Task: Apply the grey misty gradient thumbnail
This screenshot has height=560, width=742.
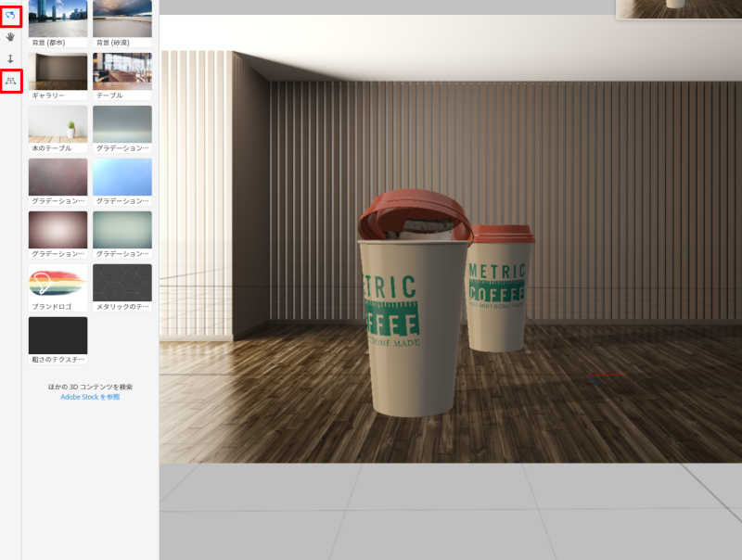Action: 122,123
